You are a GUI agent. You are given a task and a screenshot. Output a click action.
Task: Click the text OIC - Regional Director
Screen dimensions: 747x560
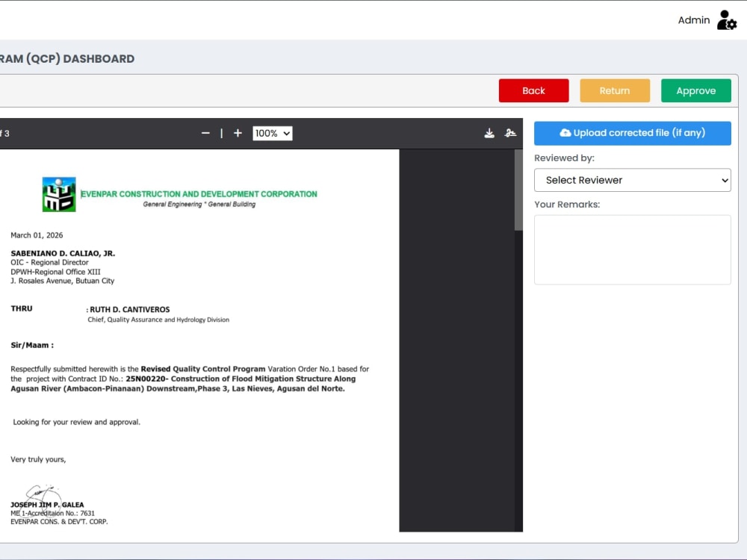coord(49,262)
